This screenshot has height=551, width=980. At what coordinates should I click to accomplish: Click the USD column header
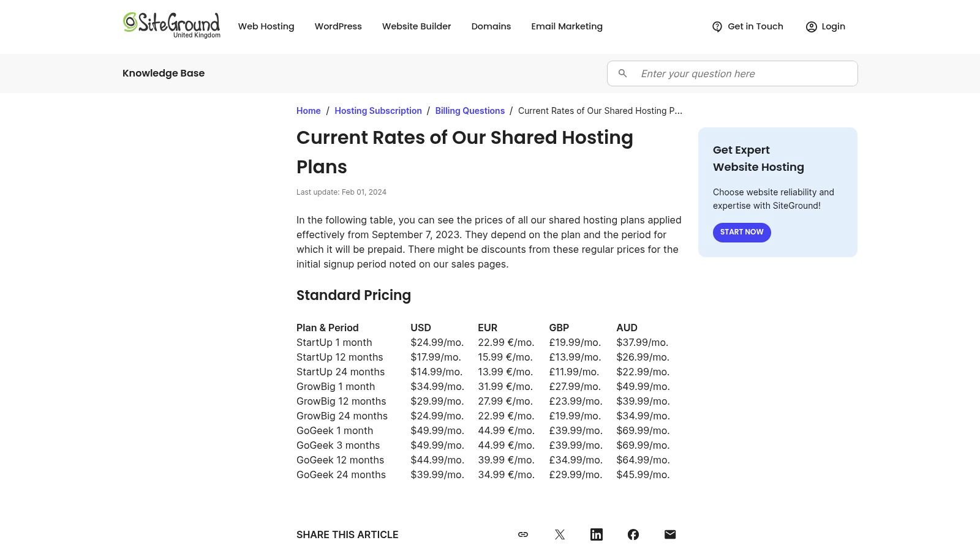[421, 328]
